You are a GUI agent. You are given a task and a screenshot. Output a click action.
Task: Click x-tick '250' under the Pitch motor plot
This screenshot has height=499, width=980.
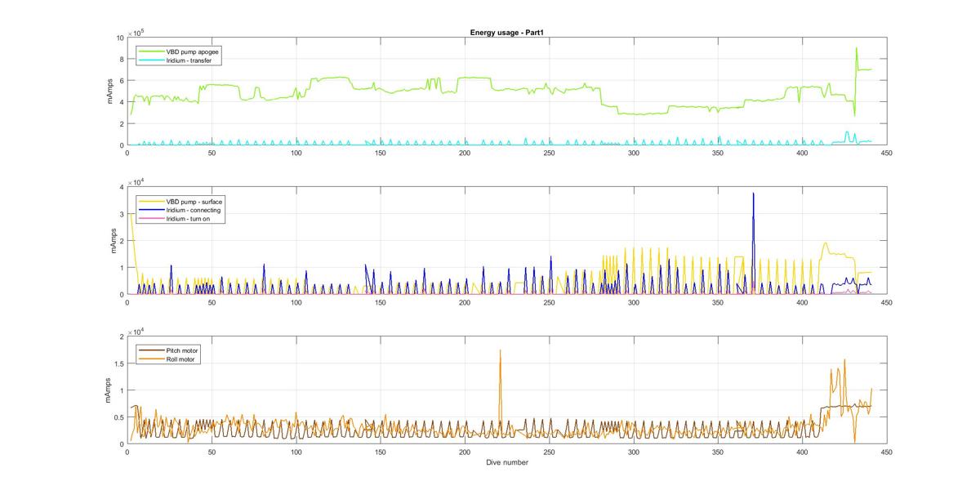(x=549, y=452)
